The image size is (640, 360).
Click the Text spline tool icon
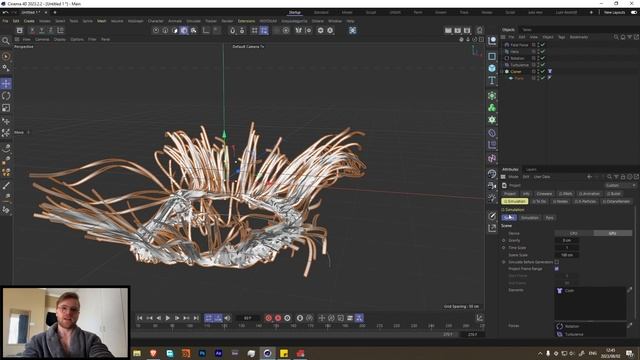(492, 80)
